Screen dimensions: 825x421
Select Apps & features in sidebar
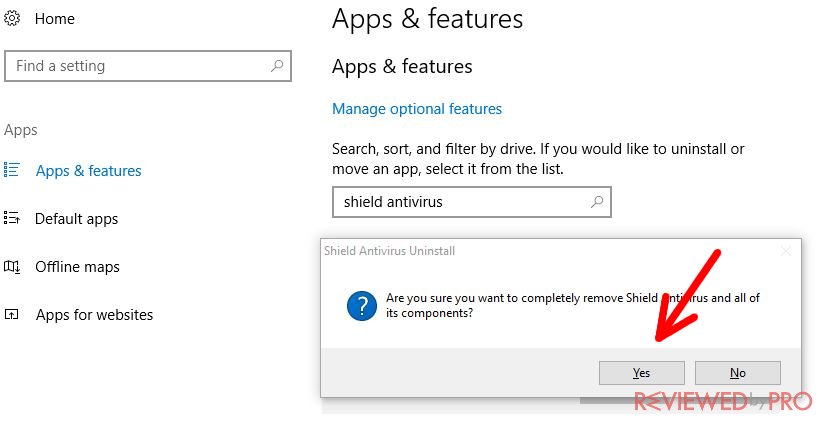click(88, 171)
